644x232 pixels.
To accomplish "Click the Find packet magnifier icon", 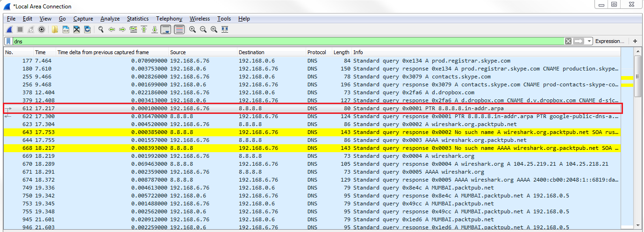I will click(x=100, y=29).
